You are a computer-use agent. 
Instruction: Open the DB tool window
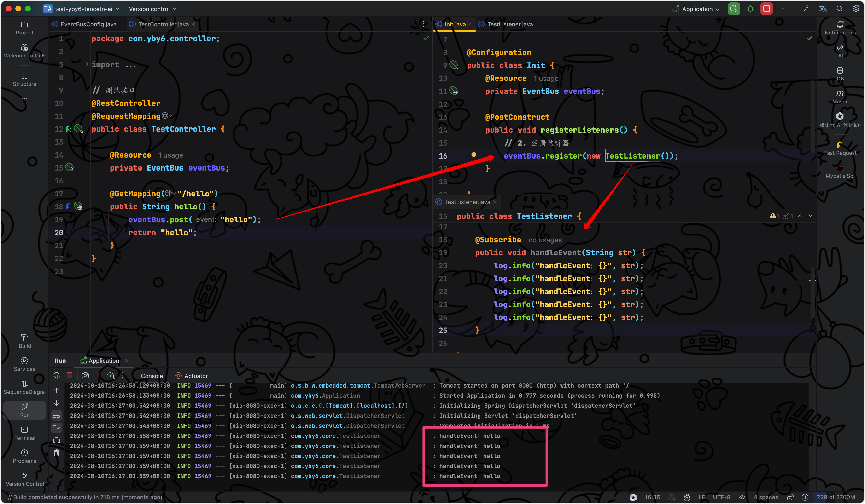pos(840,74)
